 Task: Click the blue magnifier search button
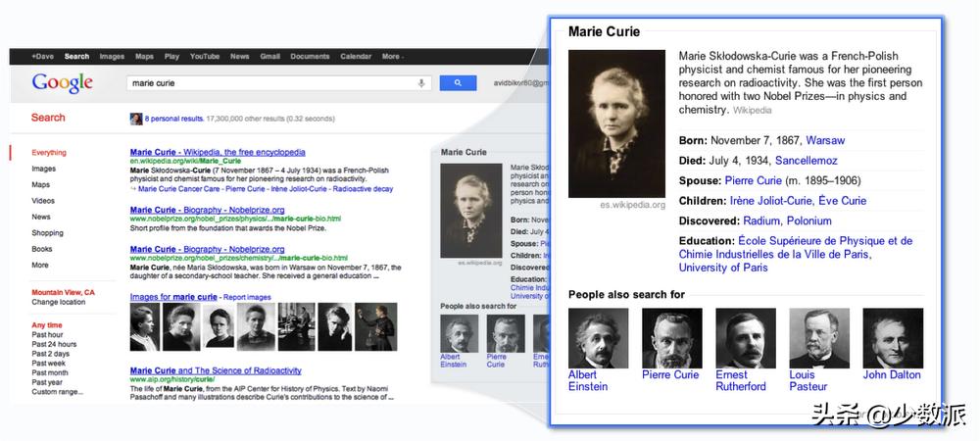pyautogui.click(x=458, y=83)
